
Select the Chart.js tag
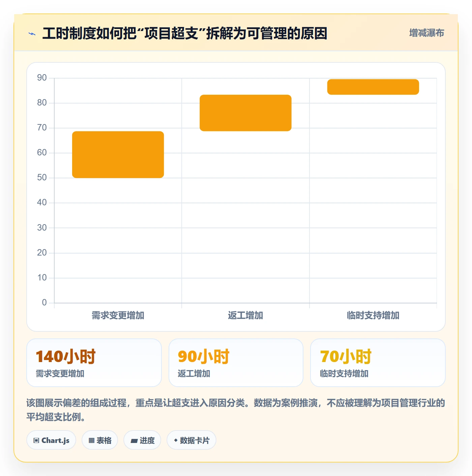[51, 440]
